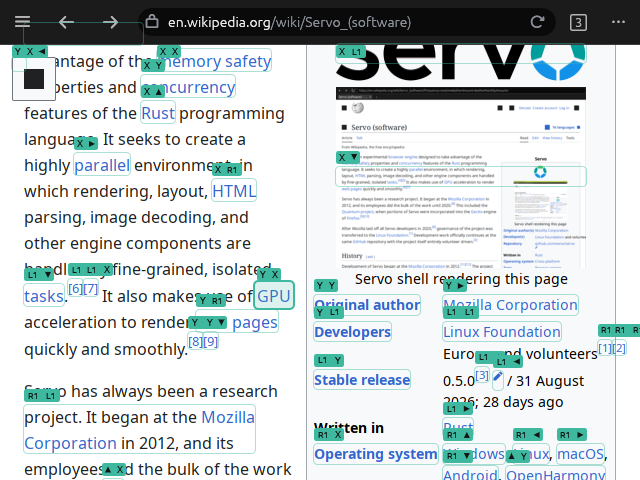
Task: Reload the Servo Wikipedia page
Action: pyautogui.click(x=537, y=22)
